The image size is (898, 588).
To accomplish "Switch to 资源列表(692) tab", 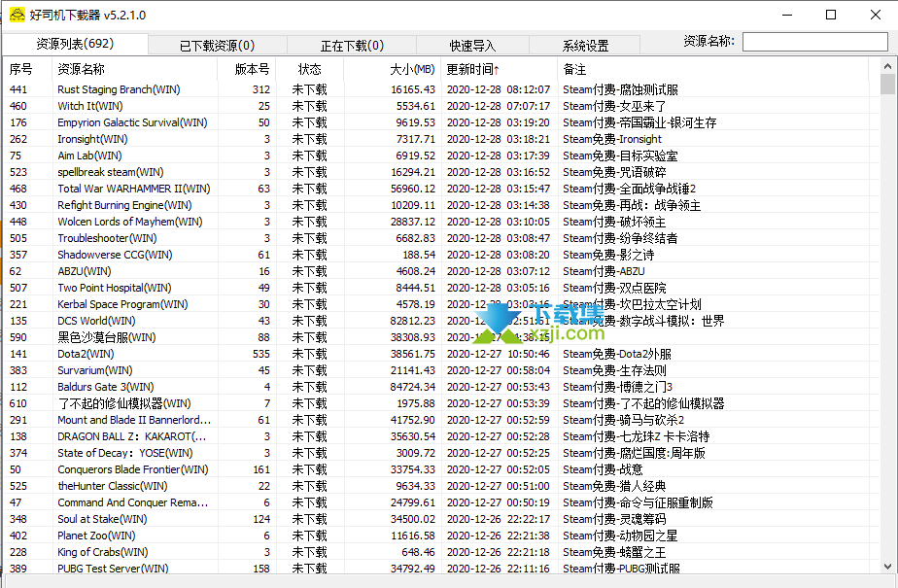I will [75, 44].
